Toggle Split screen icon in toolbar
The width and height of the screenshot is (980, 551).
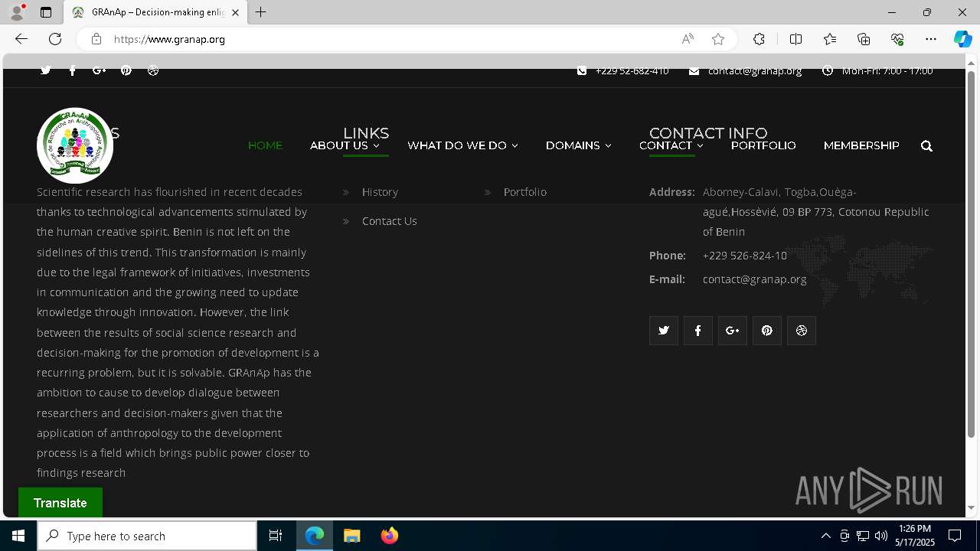(795, 39)
